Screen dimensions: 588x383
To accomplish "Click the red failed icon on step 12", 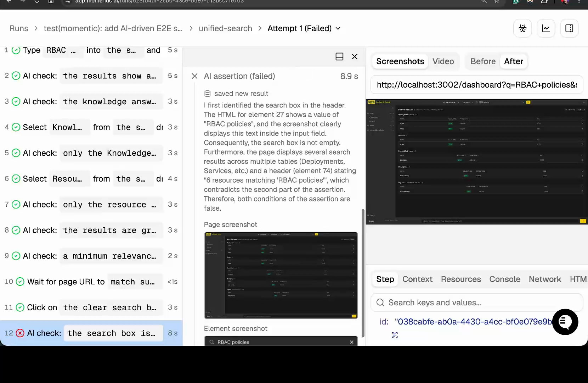I will (x=20, y=333).
